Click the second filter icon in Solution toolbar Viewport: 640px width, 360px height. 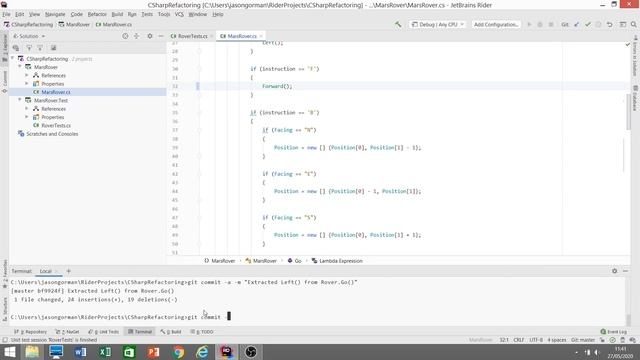point(29,48)
